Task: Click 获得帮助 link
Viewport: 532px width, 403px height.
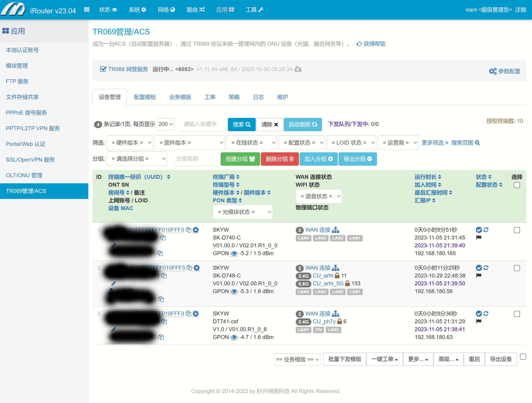Action: click(x=371, y=44)
